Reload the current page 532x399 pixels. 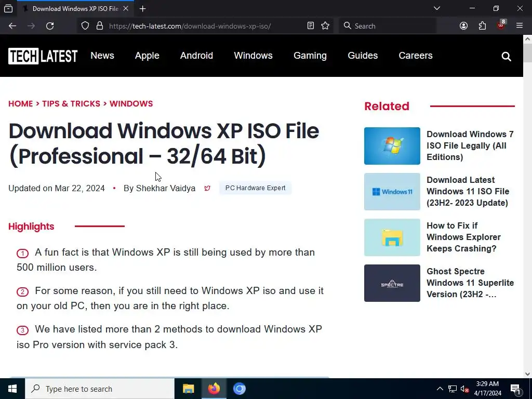50,26
